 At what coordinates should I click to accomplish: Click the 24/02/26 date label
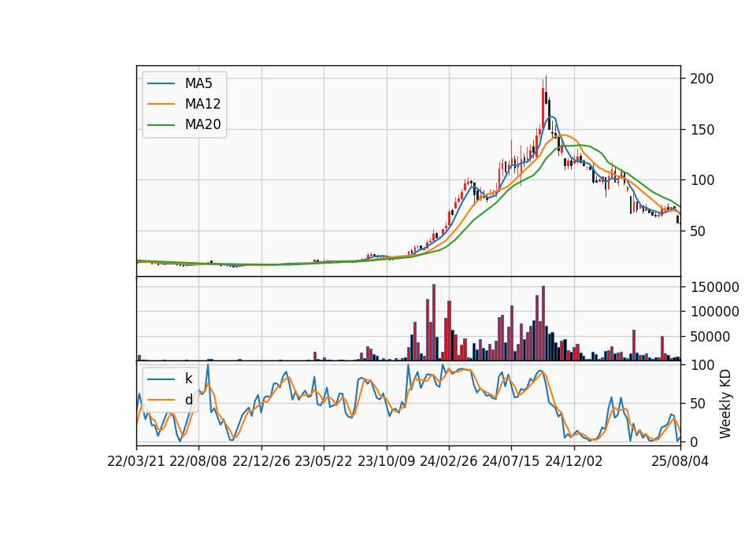click(448, 461)
